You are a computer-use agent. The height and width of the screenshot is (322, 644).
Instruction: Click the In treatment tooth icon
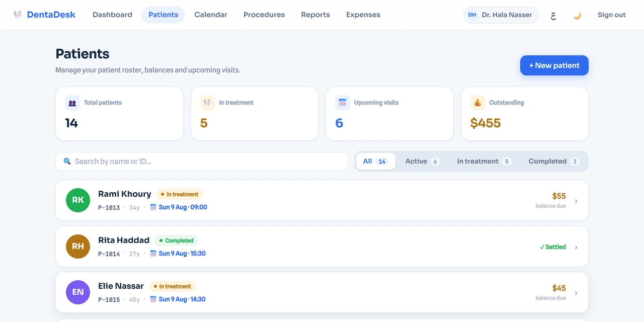coord(207,103)
